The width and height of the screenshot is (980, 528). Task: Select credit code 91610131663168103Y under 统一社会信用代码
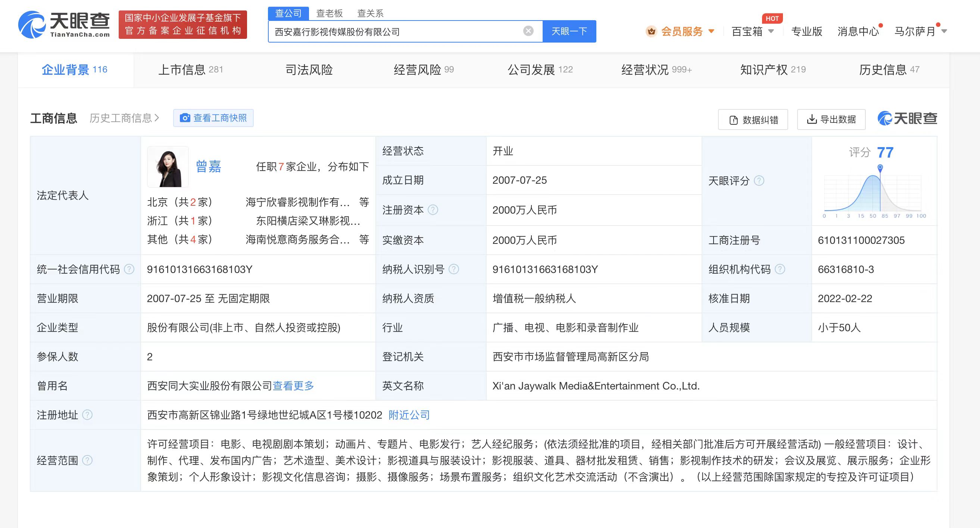pos(200,269)
